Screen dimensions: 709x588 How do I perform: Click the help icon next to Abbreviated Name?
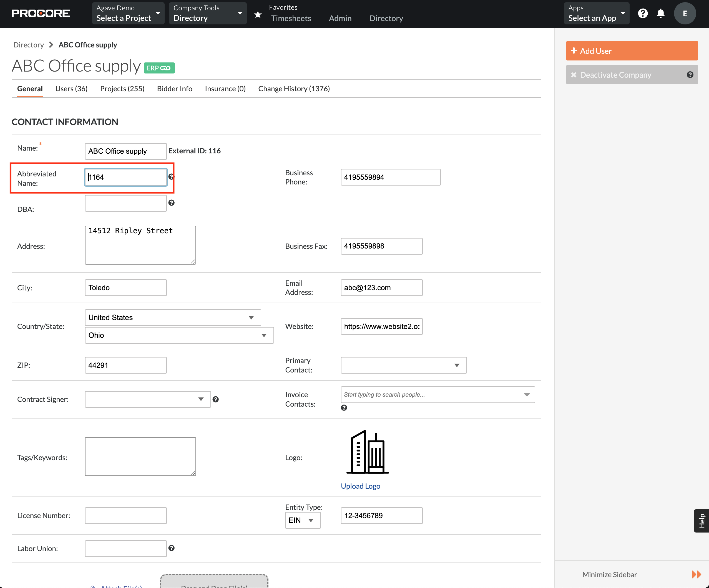coord(171,177)
